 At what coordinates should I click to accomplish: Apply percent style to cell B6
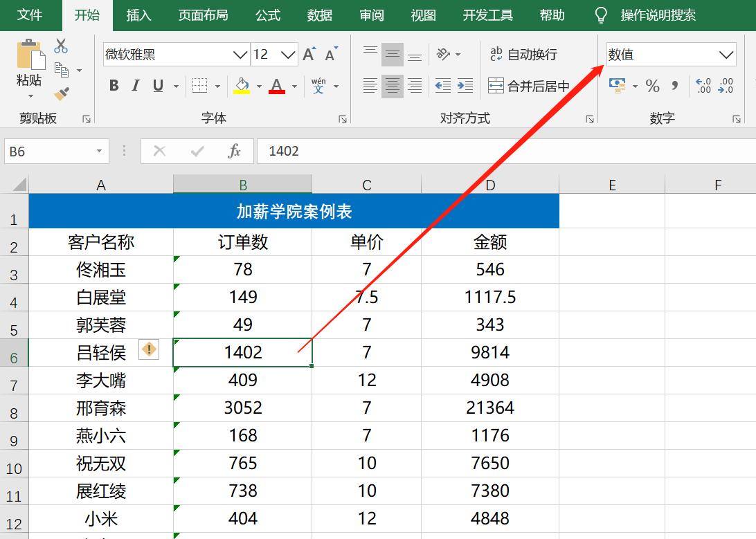(651, 85)
